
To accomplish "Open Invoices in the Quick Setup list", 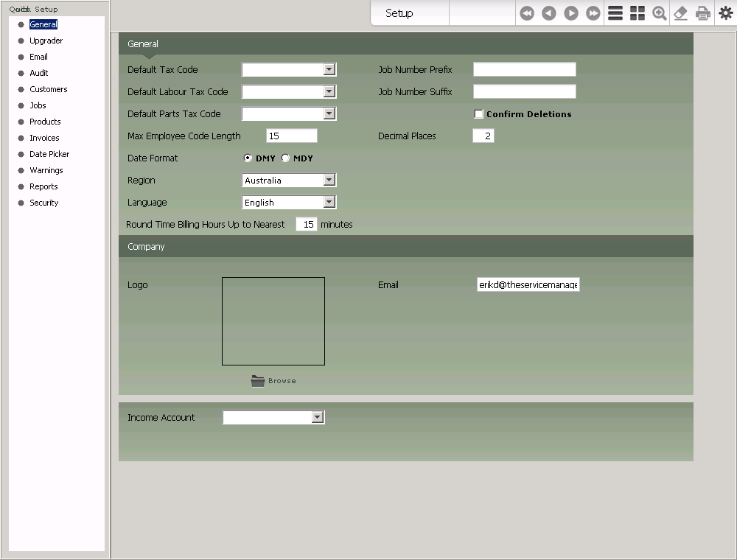I will pyautogui.click(x=44, y=138).
